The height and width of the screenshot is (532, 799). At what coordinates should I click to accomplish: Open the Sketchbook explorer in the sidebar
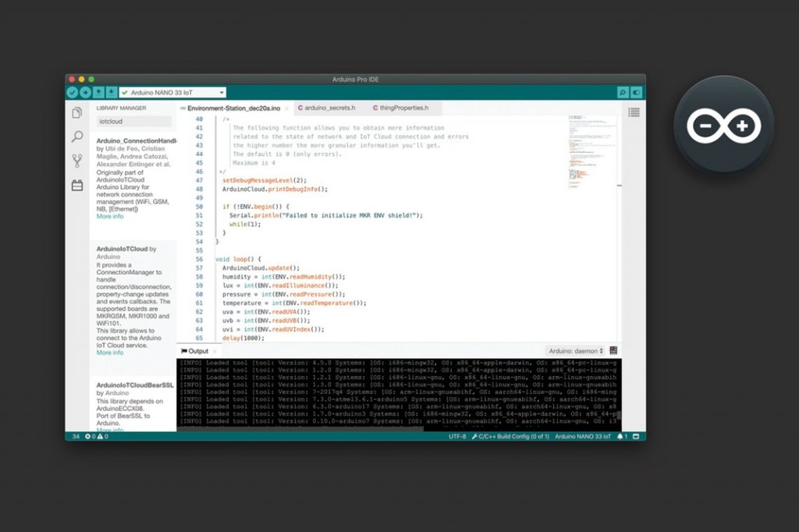(76, 112)
